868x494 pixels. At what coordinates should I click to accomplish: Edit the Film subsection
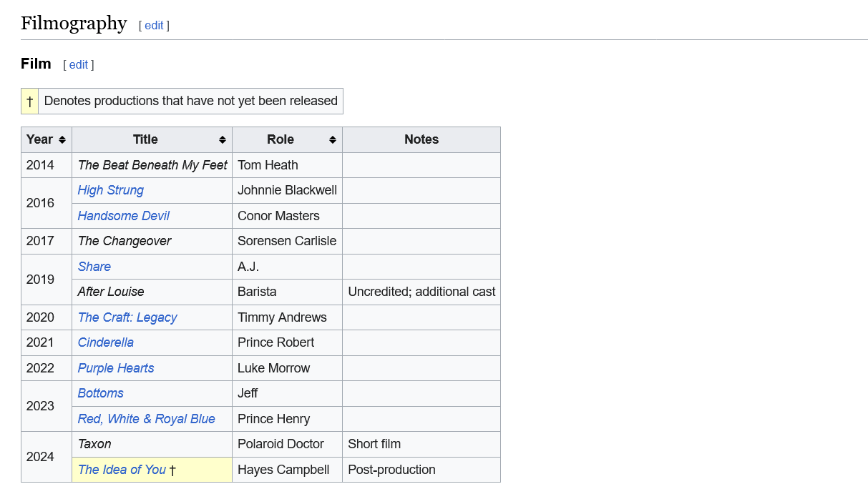(79, 65)
